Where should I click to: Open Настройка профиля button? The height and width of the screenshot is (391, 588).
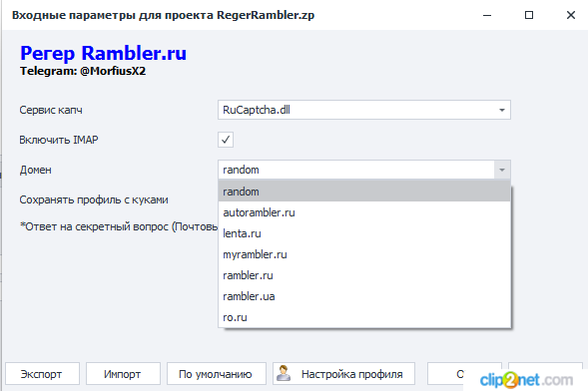[x=343, y=374]
